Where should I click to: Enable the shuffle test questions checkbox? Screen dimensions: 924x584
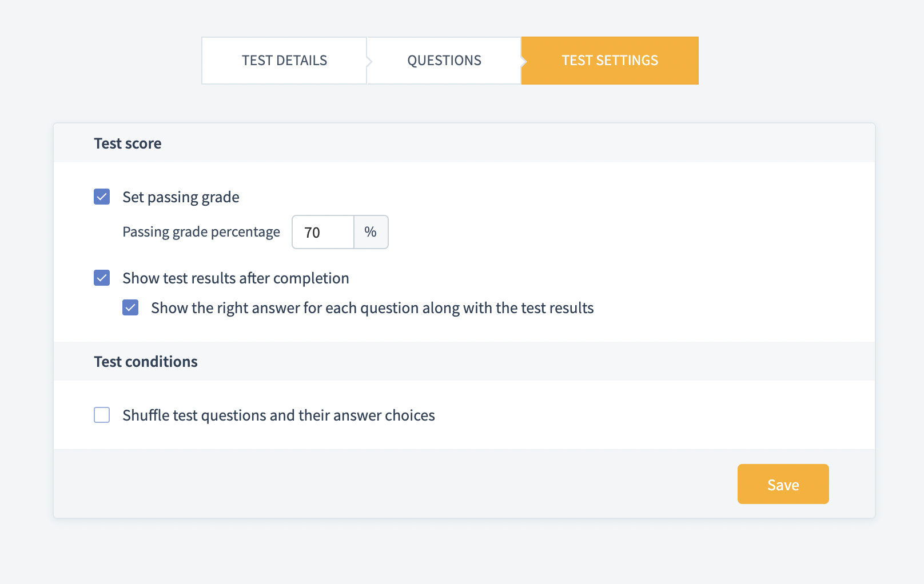coord(102,415)
